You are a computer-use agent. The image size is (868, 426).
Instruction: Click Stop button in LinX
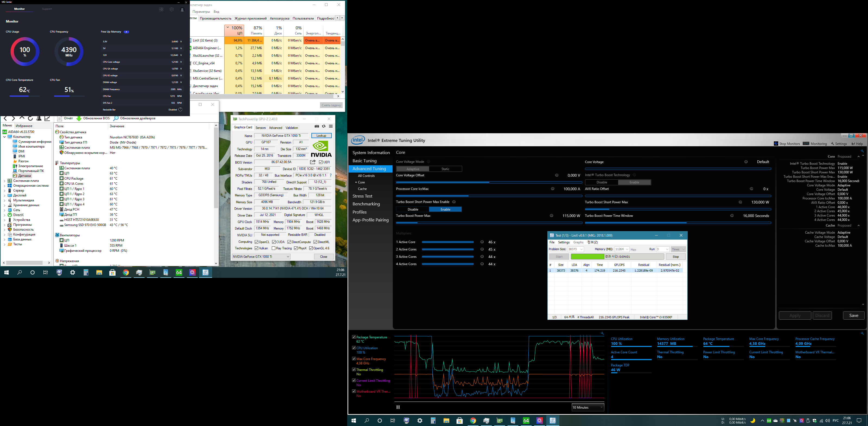click(675, 257)
